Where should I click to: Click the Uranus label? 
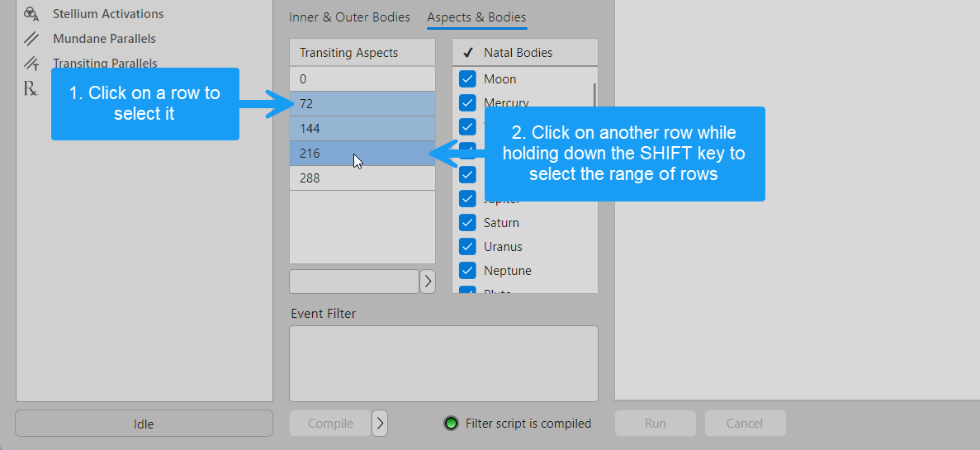[503, 247]
